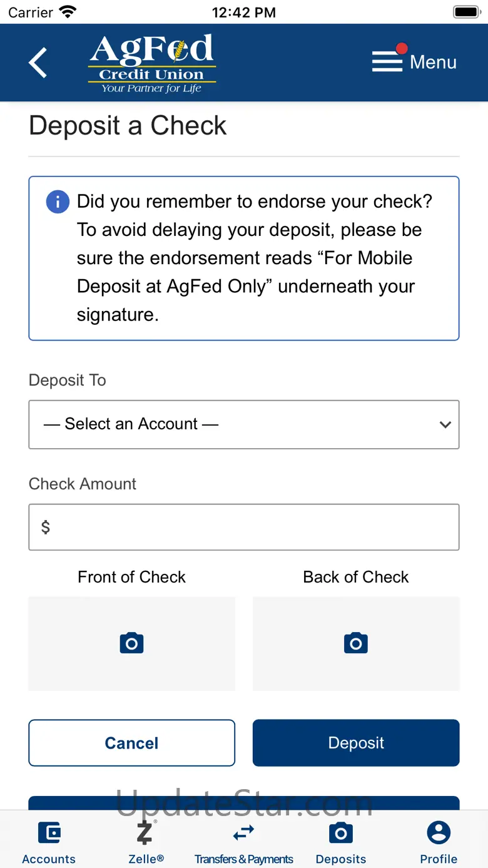
Task: Tap the battery indicator in status bar
Action: [465, 12]
